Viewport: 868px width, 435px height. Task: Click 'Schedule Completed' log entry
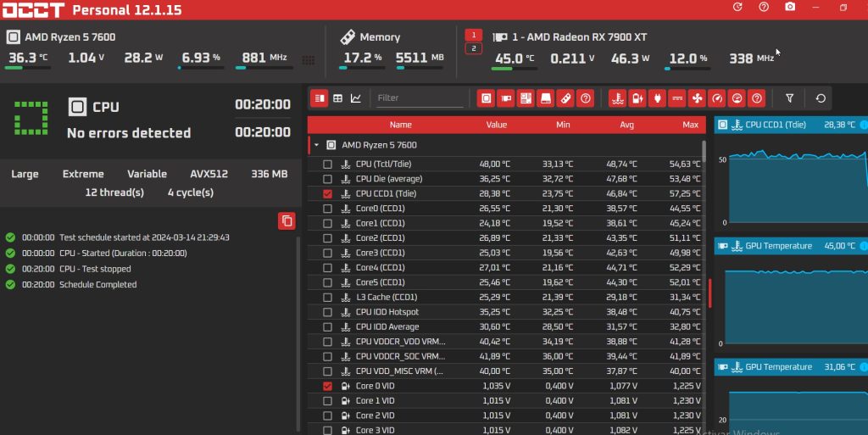[x=98, y=284]
